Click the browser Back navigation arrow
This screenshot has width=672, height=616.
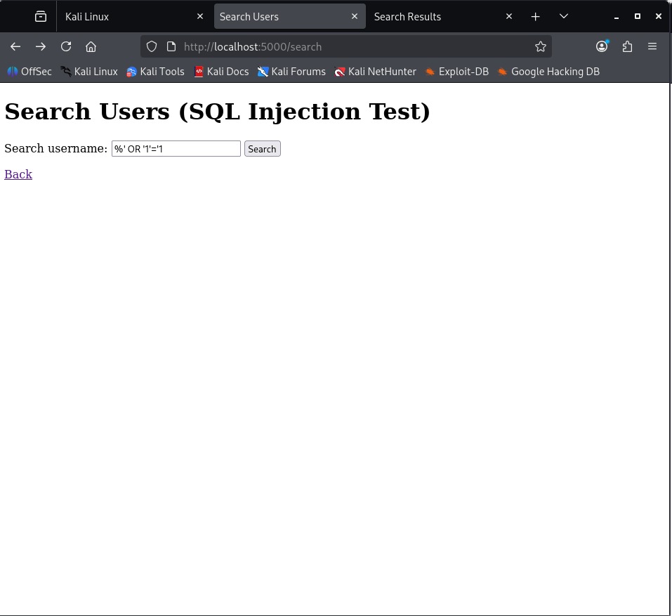pos(15,46)
